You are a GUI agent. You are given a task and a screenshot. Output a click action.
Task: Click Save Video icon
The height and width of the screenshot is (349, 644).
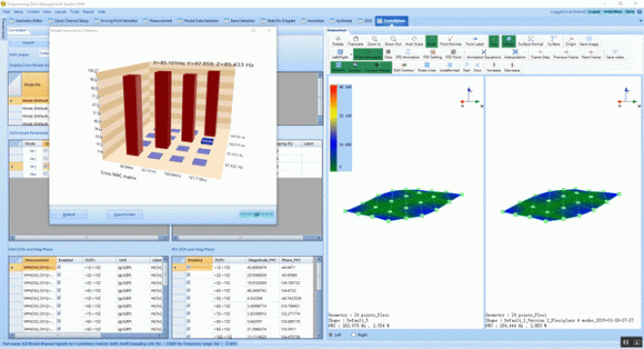(x=615, y=53)
